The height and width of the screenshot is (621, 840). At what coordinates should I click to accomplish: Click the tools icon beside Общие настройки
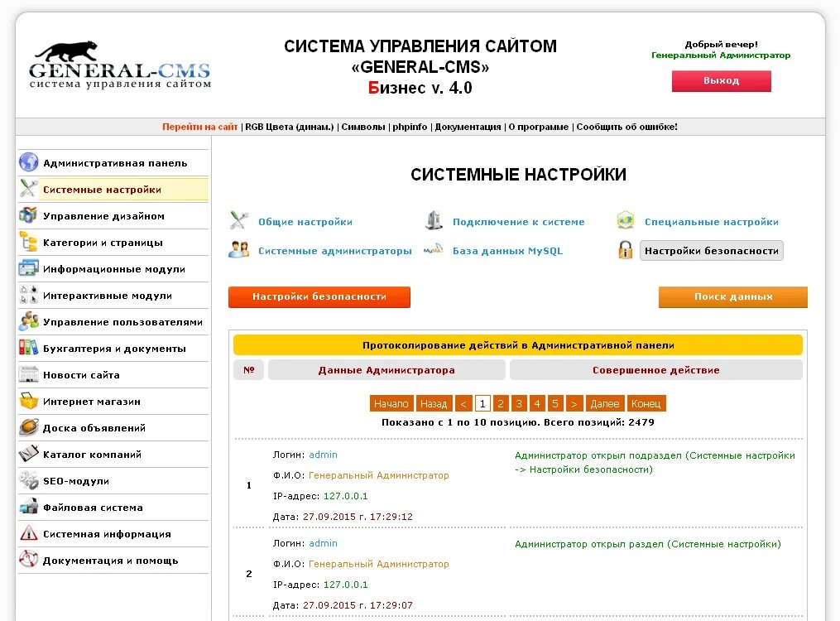coord(239,221)
